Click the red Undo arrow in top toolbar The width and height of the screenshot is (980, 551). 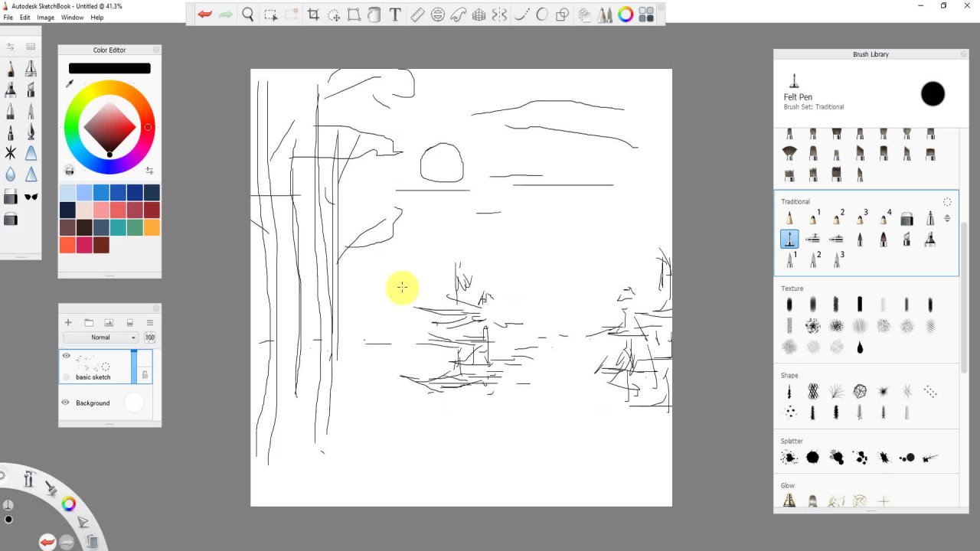(x=204, y=14)
